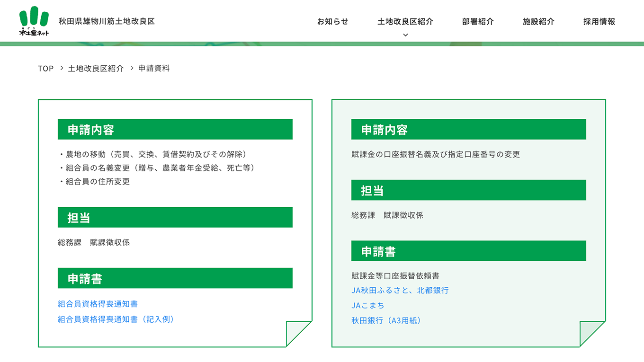This screenshot has height=362, width=644.
Task: Open the 土地改良区紹介 dropdown menu
Action: 405,21
